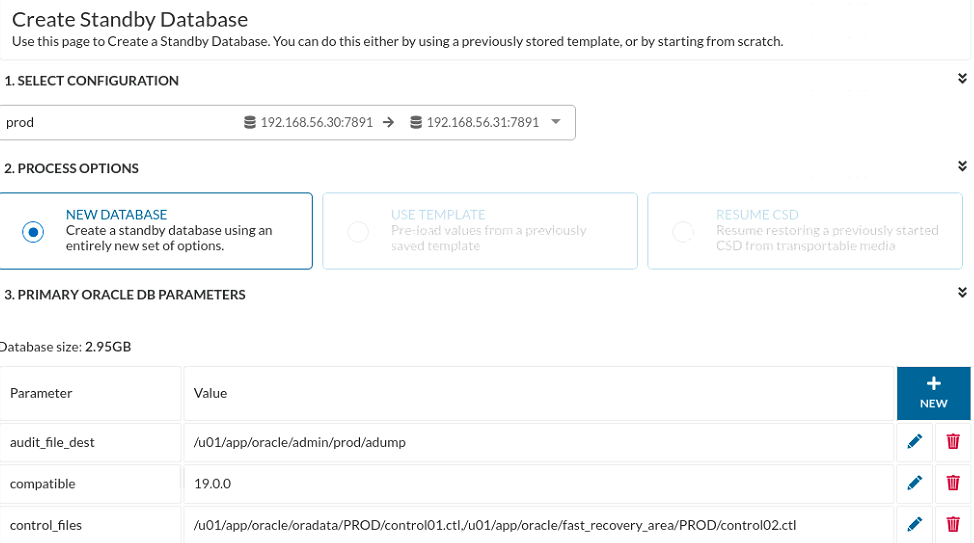Edit the audit_file_dest parameter pencil icon

coord(914,442)
